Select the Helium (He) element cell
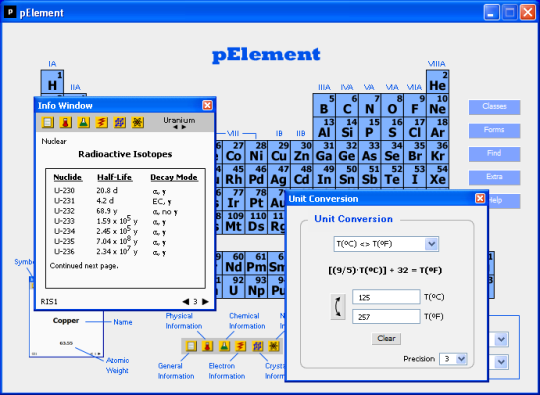 pyautogui.click(x=437, y=82)
